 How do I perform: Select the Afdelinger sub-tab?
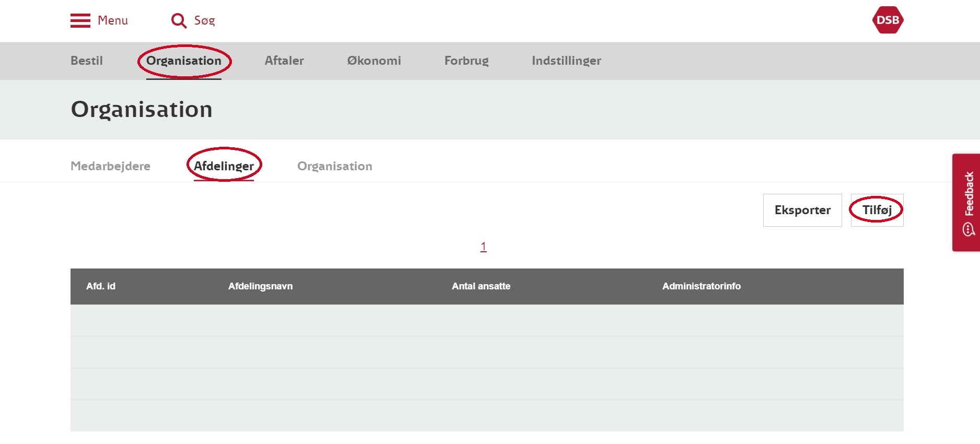(x=224, y=166)
